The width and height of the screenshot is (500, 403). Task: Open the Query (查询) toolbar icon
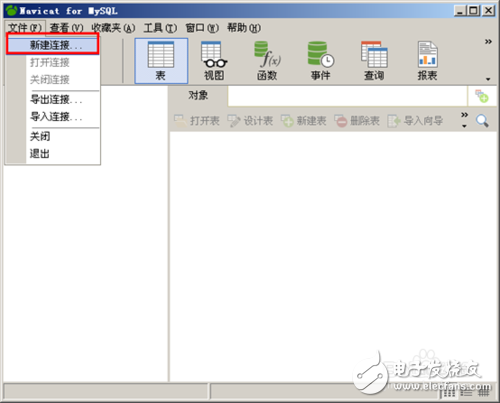coord(374,61)
